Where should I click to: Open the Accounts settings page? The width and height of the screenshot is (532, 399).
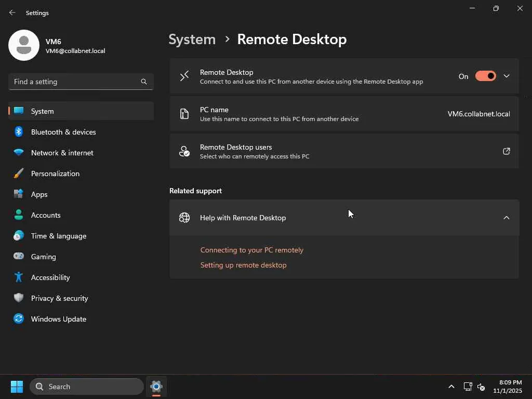pos(81,215)
